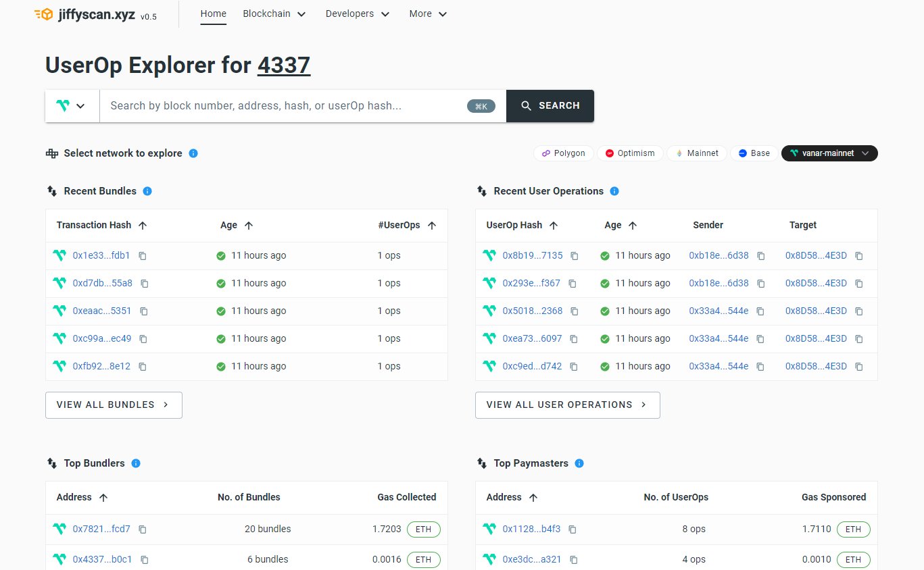Sort user operations by UserOp Hash

[522, 225]
